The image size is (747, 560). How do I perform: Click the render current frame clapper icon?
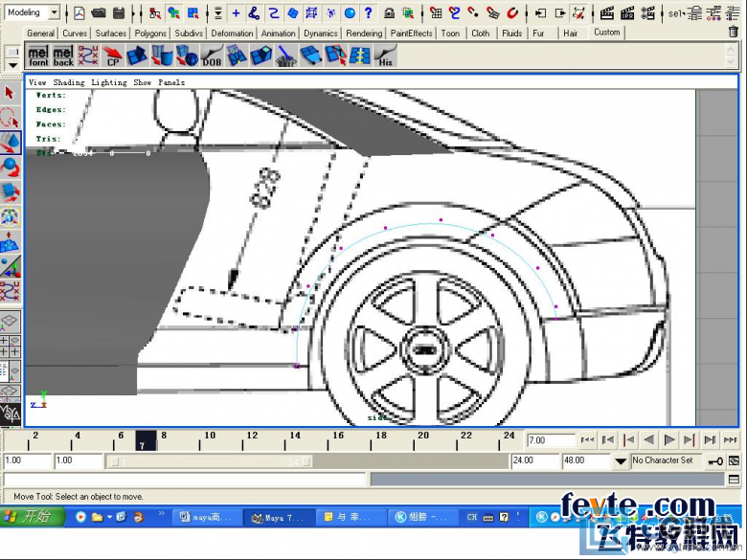pyautogui.click(x=606, y=13)
